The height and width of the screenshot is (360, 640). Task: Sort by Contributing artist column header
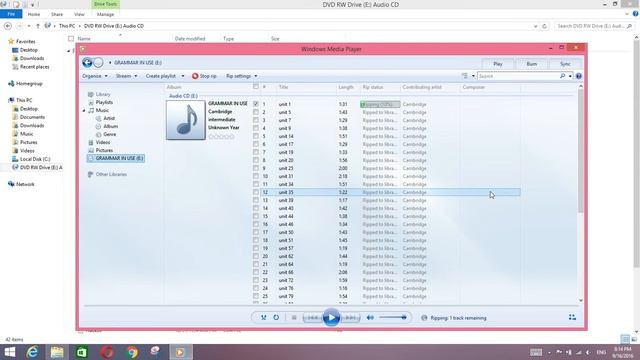click(x=422, y=87)
